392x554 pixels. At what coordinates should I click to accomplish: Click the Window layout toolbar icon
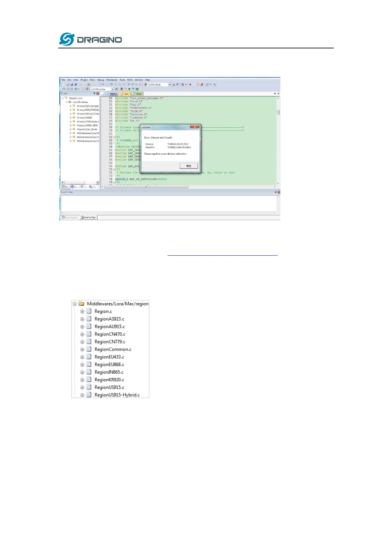[207, 85]
